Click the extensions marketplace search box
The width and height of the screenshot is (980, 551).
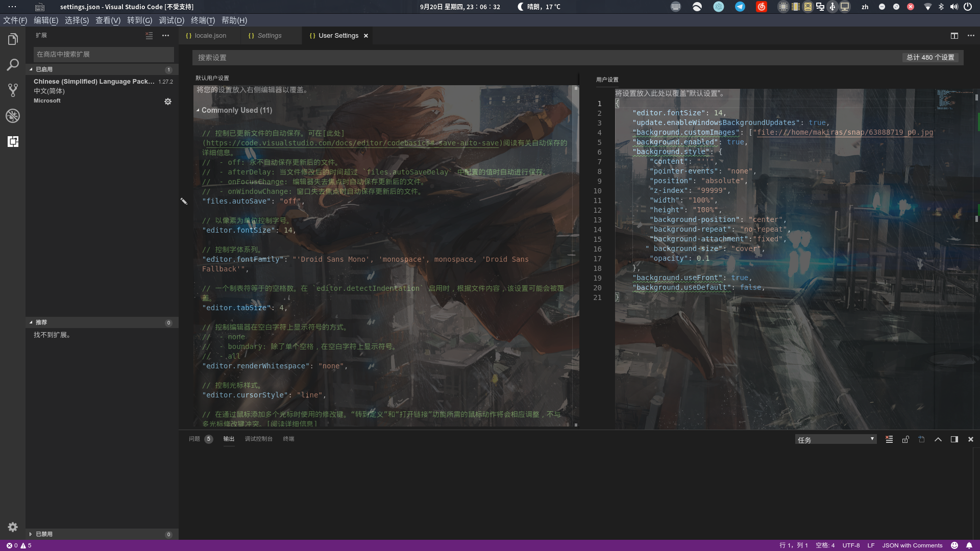click(x=103, y=54)
